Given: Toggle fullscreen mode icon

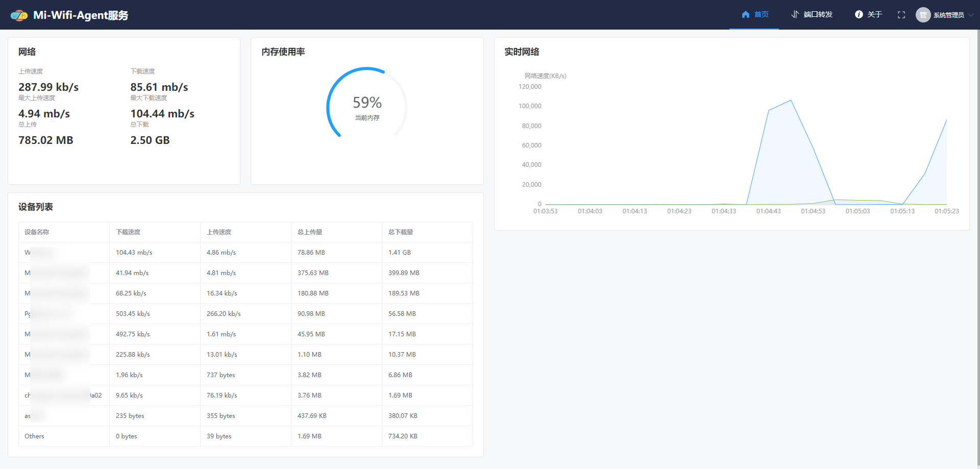Looking at the screenshot, I should pyautogui.click(x=901, y=15).
